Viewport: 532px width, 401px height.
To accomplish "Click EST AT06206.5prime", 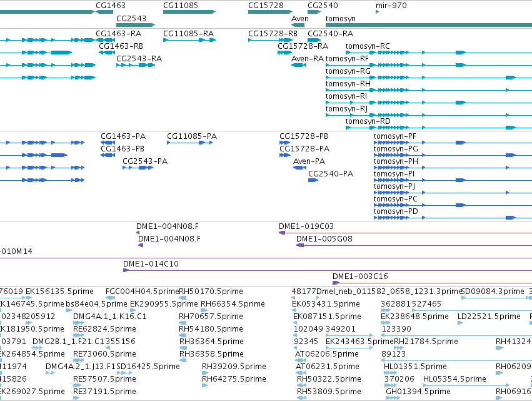I will coord(327,355).
